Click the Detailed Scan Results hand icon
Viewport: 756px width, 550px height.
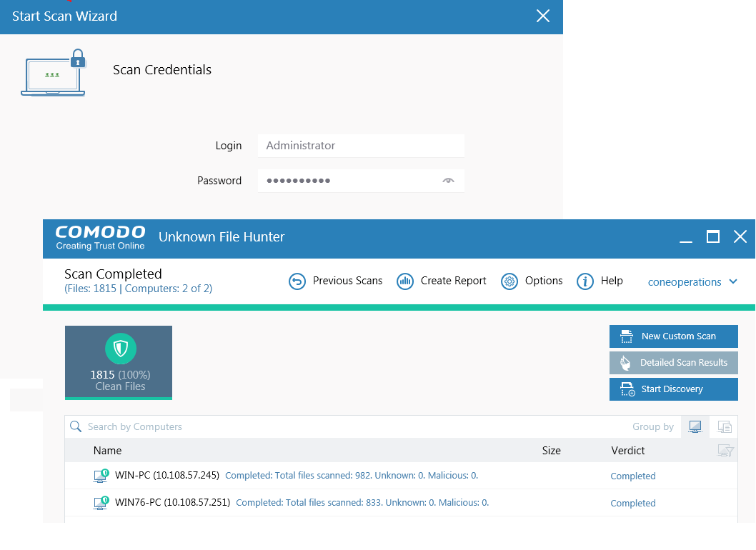coord(625,363)
